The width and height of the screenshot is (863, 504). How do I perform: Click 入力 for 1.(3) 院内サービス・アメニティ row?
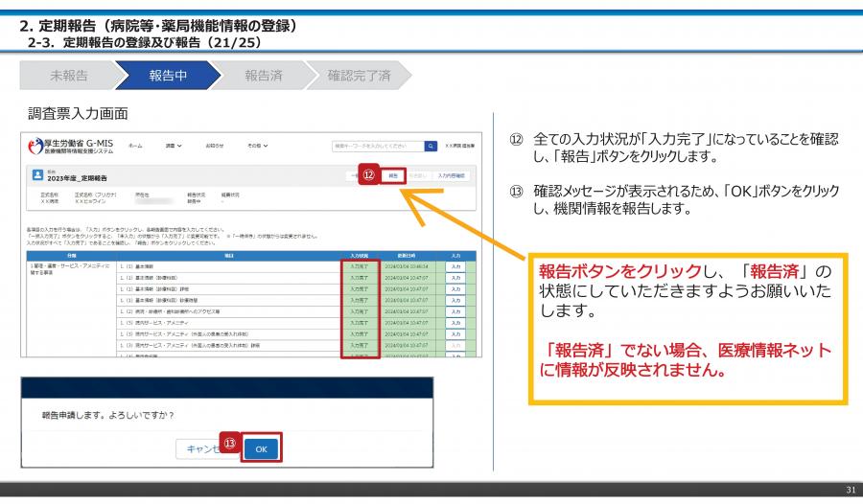click(455, 323)
